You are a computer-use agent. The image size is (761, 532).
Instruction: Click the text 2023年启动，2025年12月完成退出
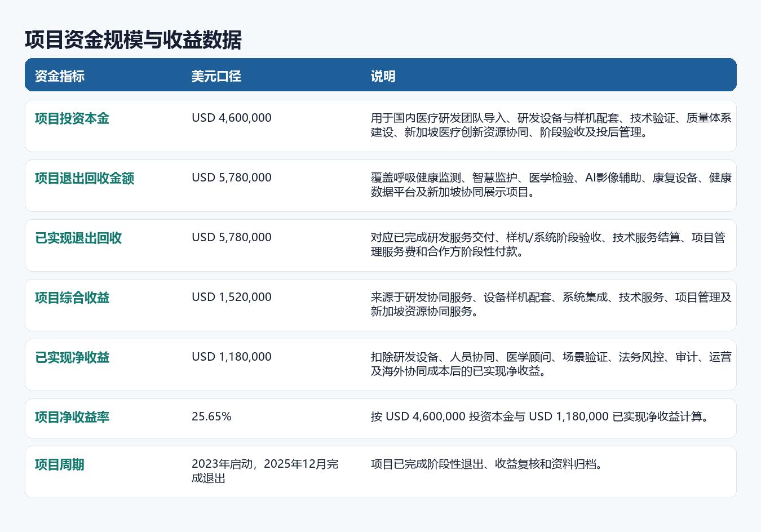(265, 471)
